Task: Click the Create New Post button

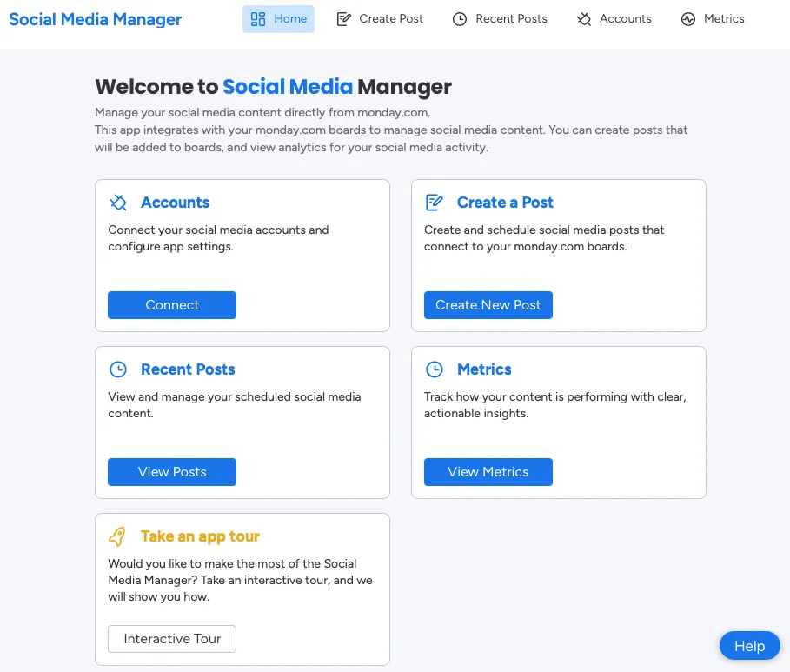Action: 488,305
